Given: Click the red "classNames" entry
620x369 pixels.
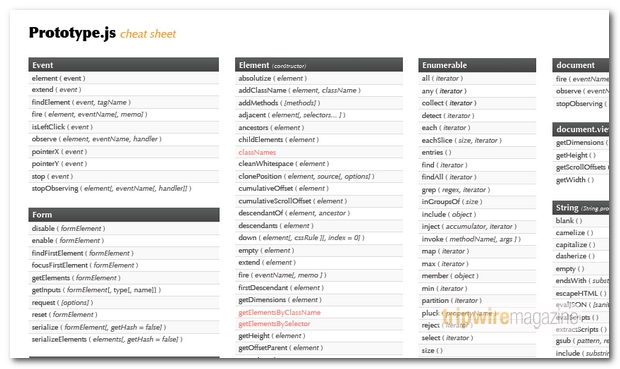Looking at the screenshot, I should point(257,152).
